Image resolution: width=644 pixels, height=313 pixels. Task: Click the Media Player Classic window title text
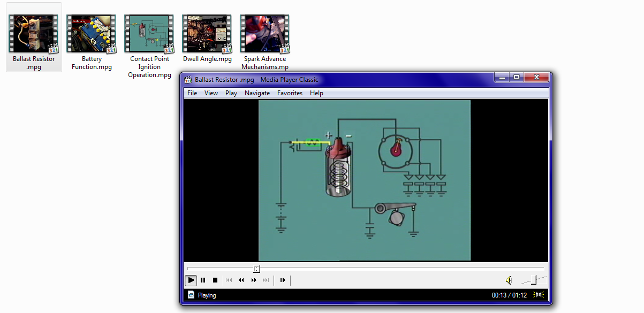tap(256, 80)
